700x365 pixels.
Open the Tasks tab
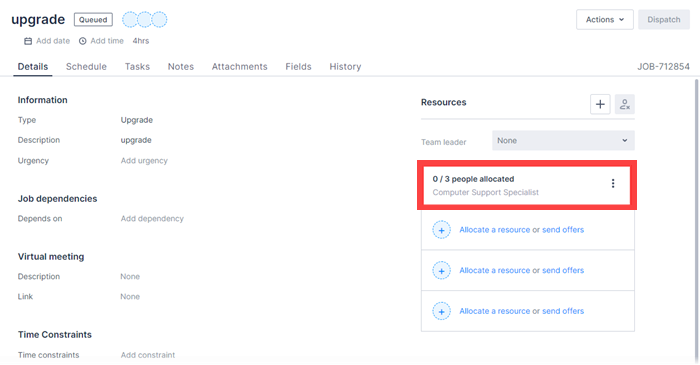[137, 66]
